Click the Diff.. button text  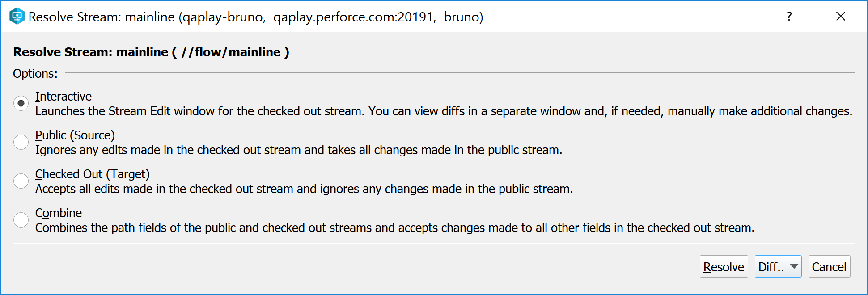(771, 267)
